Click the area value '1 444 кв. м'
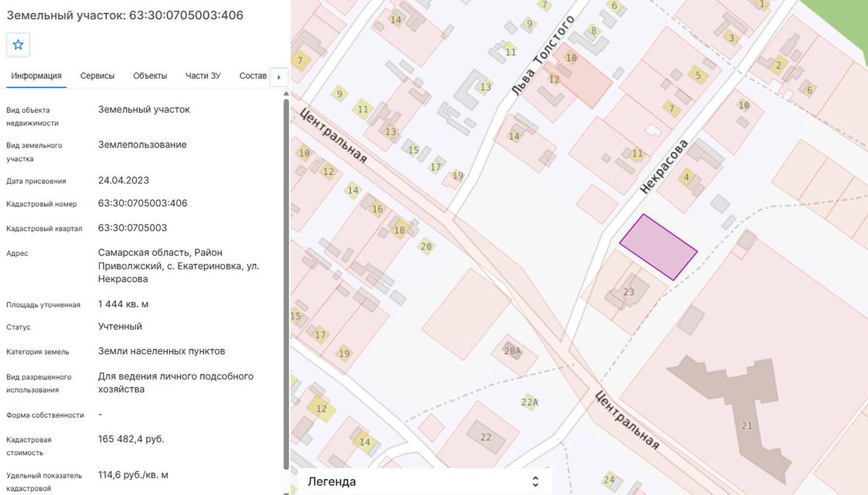Screen dimensions: 868x495 124,304
